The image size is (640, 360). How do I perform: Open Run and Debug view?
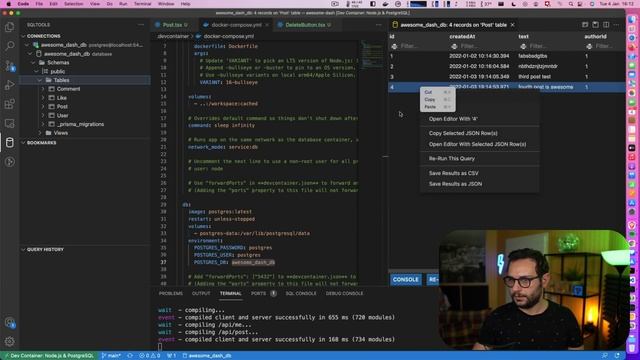[x=9, y=85]
